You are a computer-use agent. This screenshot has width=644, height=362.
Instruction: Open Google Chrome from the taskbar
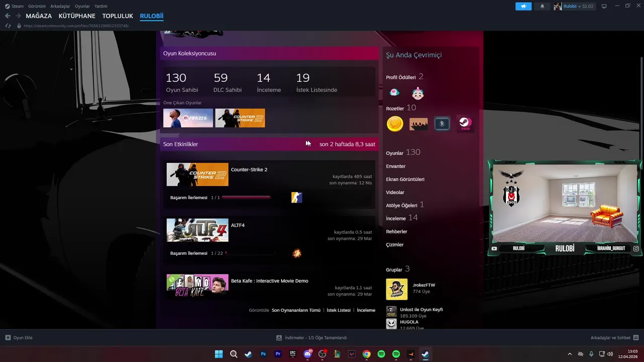[367, 354]
